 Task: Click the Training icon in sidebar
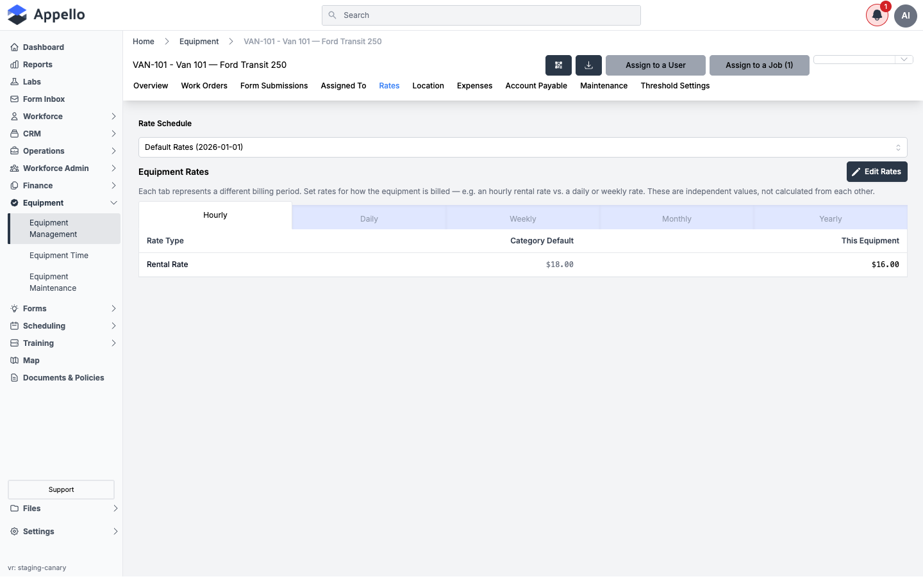14,343
